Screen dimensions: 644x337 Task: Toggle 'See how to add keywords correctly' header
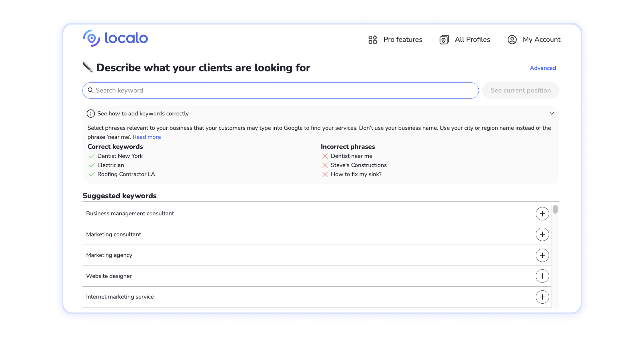[143, 113]
